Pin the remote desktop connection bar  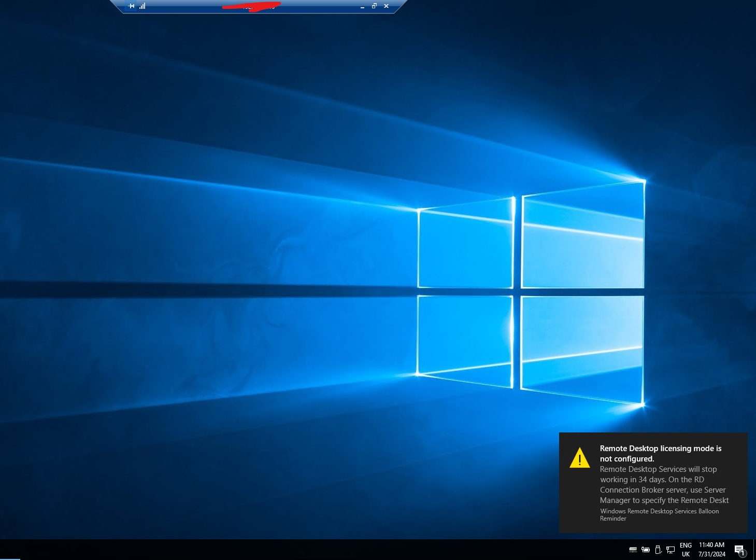[131, 6]
